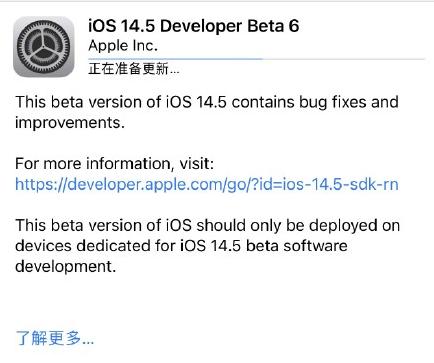Click the word 'improvements.'
The width and height of the screenshot is (434, 363).
pyautogui.click(x=70, y=123)
